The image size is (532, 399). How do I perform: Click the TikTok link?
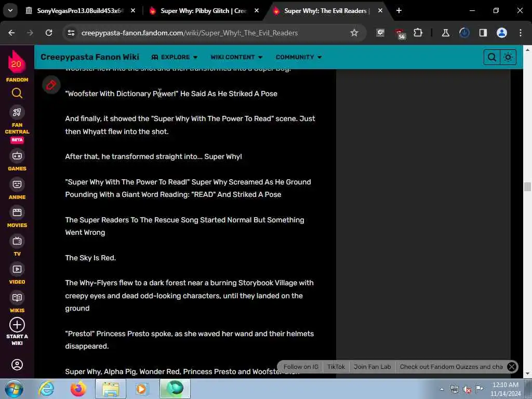pos(336,367)
